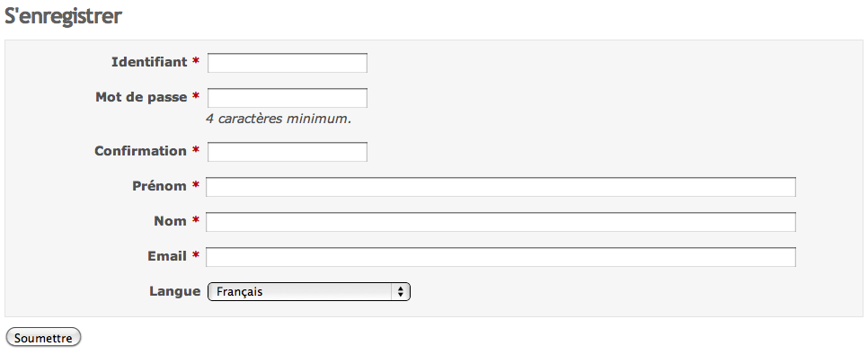Click the Email label
868x355 pixels.
coord(167,256)
